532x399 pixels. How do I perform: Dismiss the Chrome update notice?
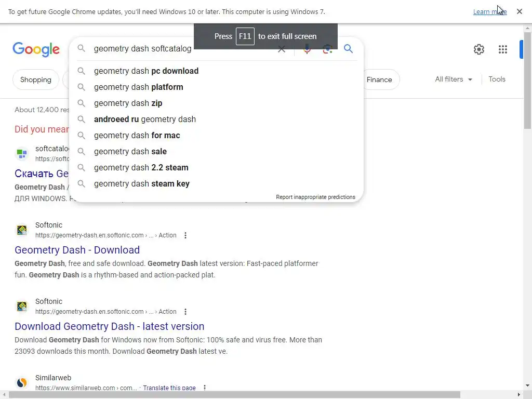coord(520,11)
